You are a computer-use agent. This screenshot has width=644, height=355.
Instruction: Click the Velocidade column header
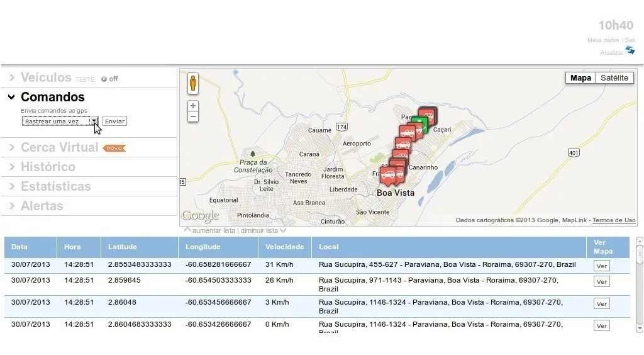point(285,247)
